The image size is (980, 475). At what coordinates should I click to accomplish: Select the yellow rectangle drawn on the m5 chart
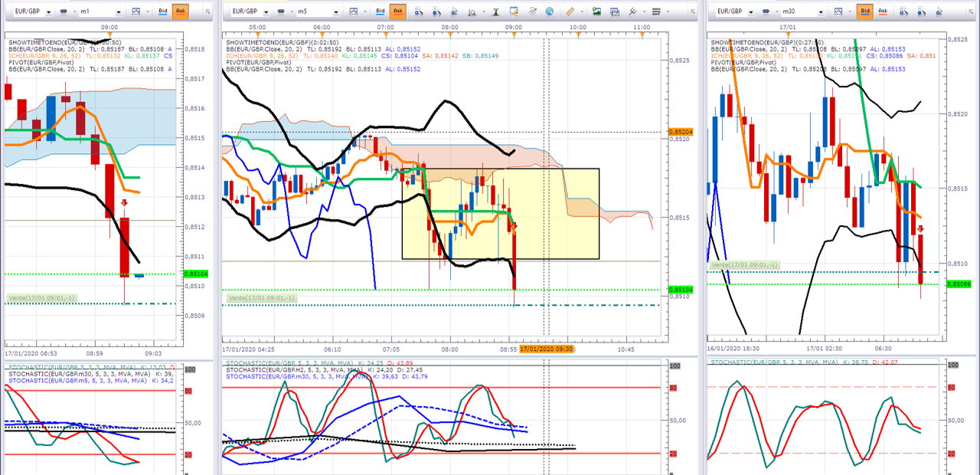[500, 214]
